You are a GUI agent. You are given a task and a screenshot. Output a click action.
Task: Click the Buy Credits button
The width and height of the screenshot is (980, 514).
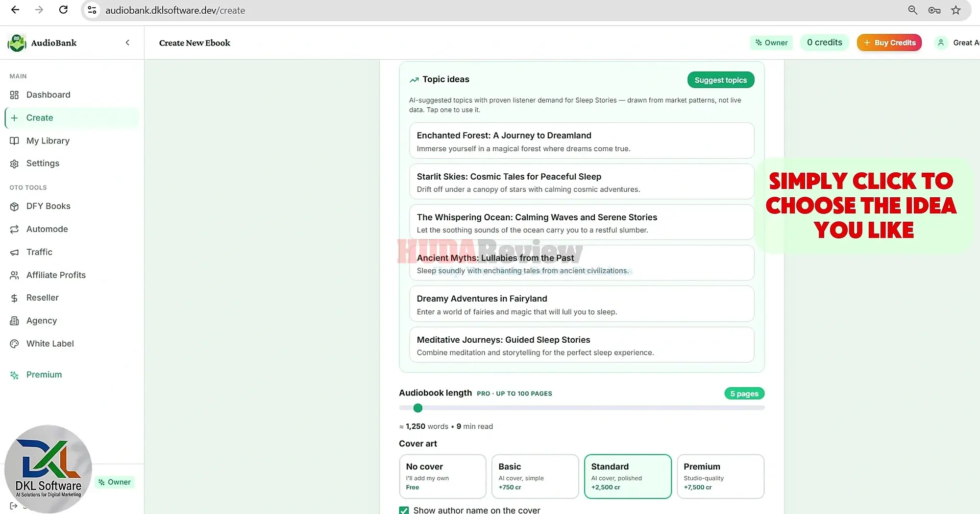pyautogui.click(x=889, y=43)
